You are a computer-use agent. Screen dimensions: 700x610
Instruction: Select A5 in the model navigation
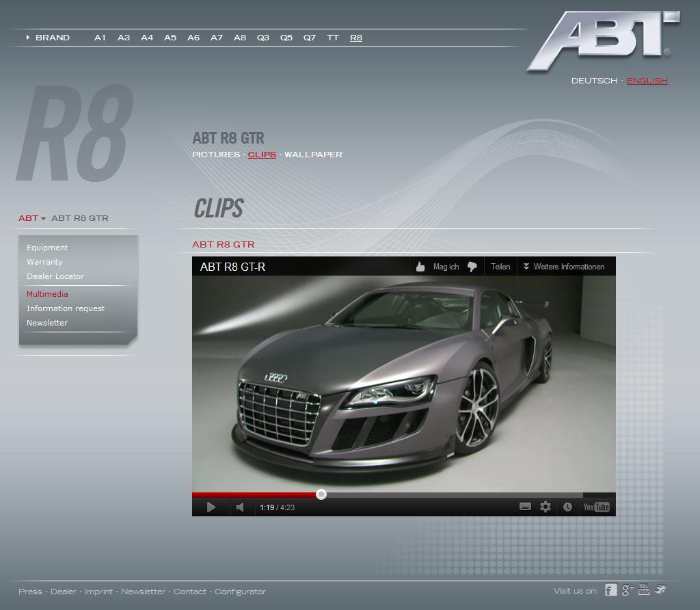click(x=170, y=38)
